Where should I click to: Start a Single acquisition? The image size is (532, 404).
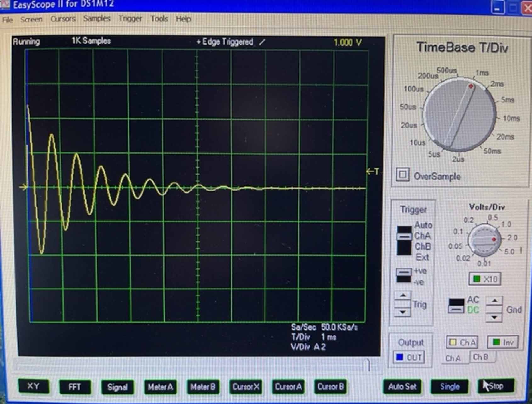[450, 386]
